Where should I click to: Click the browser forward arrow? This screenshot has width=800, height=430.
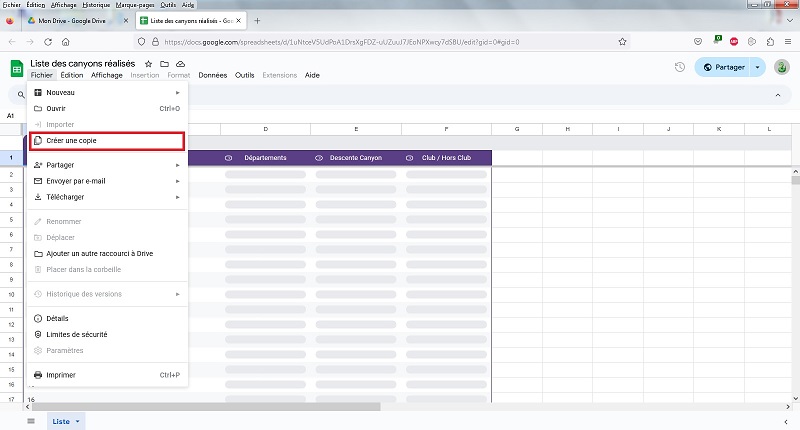(30, 42)
